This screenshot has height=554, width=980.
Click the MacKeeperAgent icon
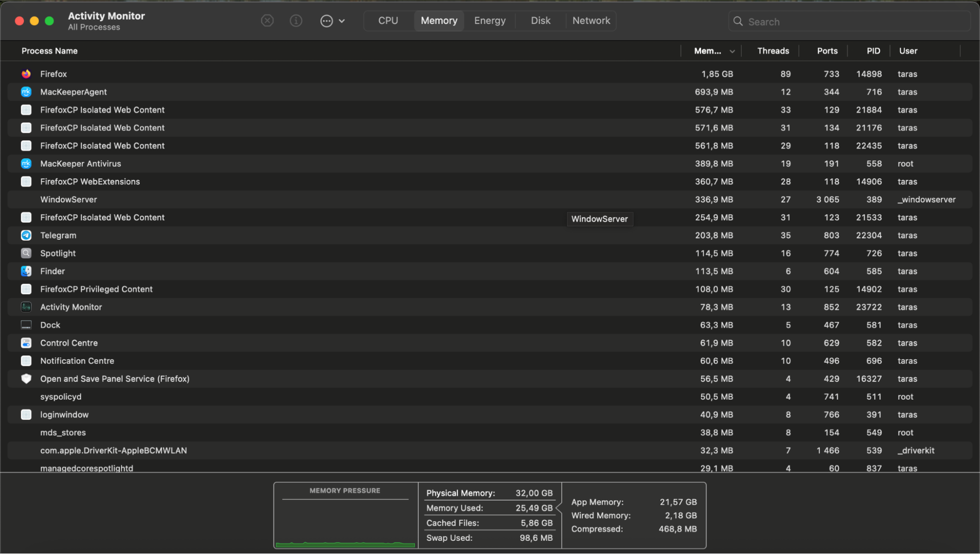click(x=25, y=92)
